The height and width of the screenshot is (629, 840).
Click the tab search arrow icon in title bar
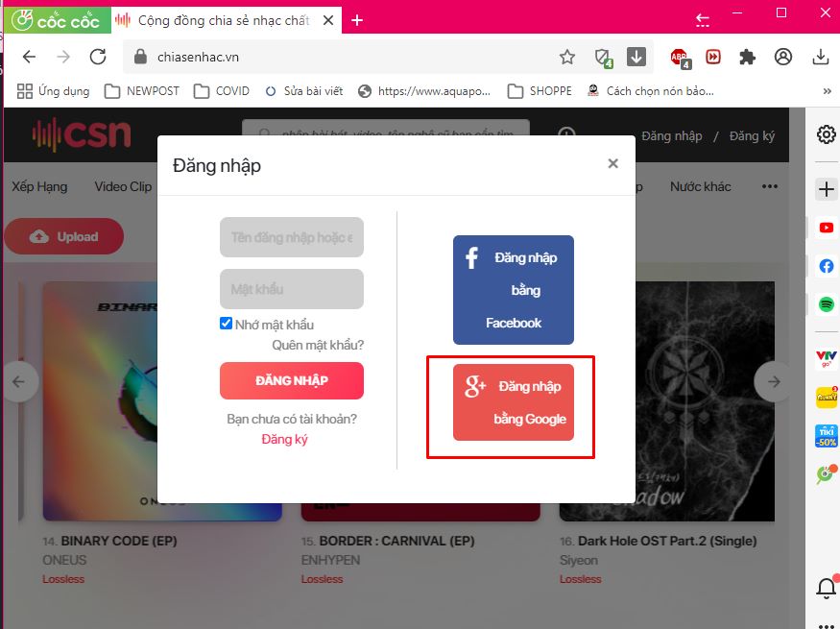[x=702, y=20]
